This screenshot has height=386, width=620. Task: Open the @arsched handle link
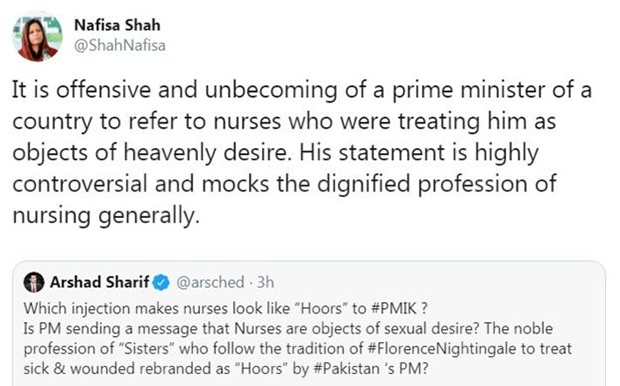pos(210,282)
